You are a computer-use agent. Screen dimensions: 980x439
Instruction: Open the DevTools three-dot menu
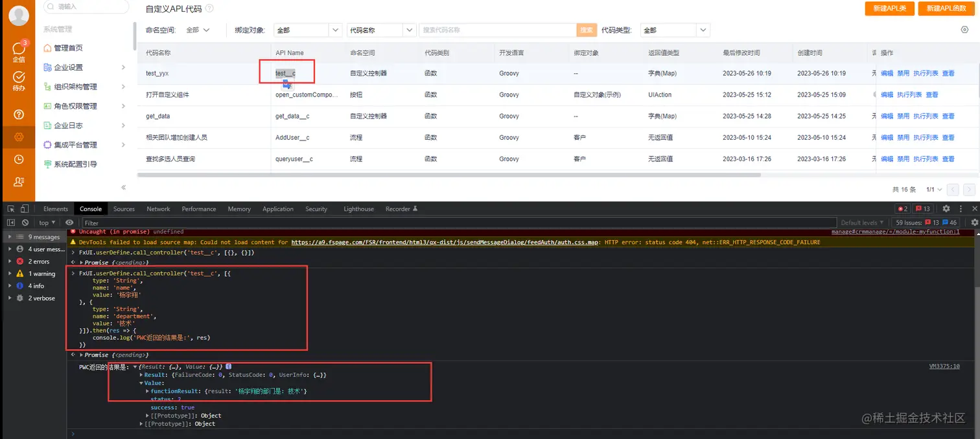click(x=959, y=208)
